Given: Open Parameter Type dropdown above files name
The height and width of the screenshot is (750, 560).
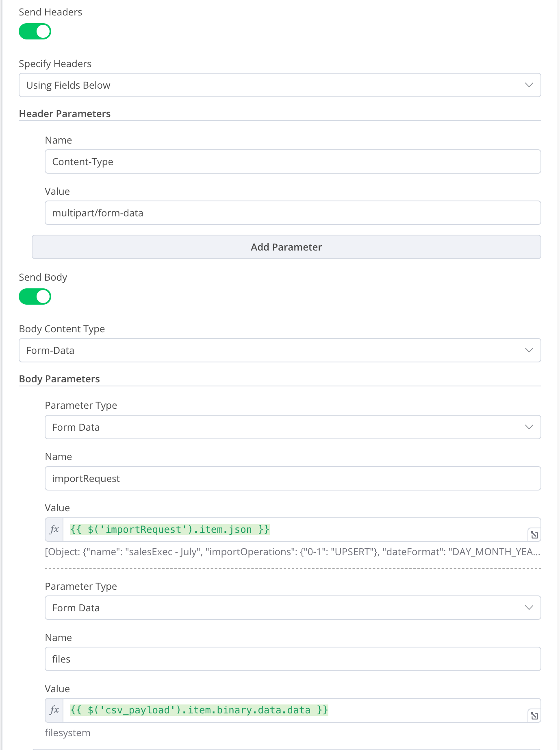Looking at the screenshot, I should [293, 608].
